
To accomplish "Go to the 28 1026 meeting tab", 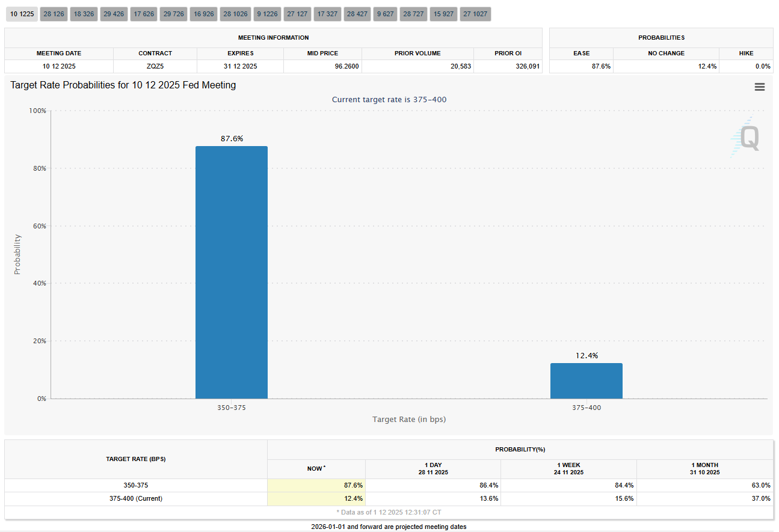I will 235,14.
